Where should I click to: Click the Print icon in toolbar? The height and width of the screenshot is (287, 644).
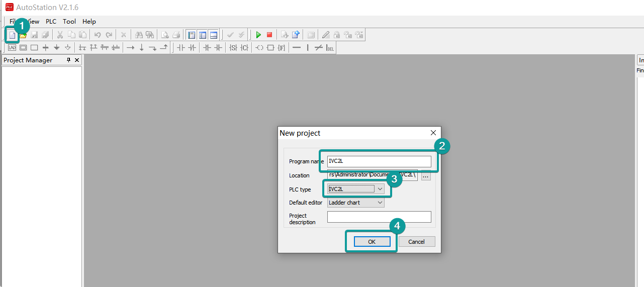(x=176, y=35)
